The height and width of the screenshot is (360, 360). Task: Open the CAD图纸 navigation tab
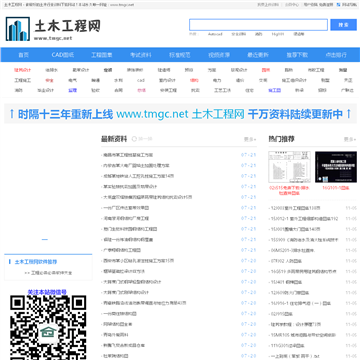(63, 55)
